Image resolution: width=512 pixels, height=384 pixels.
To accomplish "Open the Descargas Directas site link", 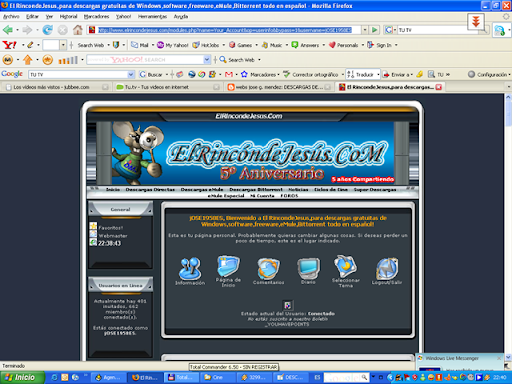I will [150, 189].
